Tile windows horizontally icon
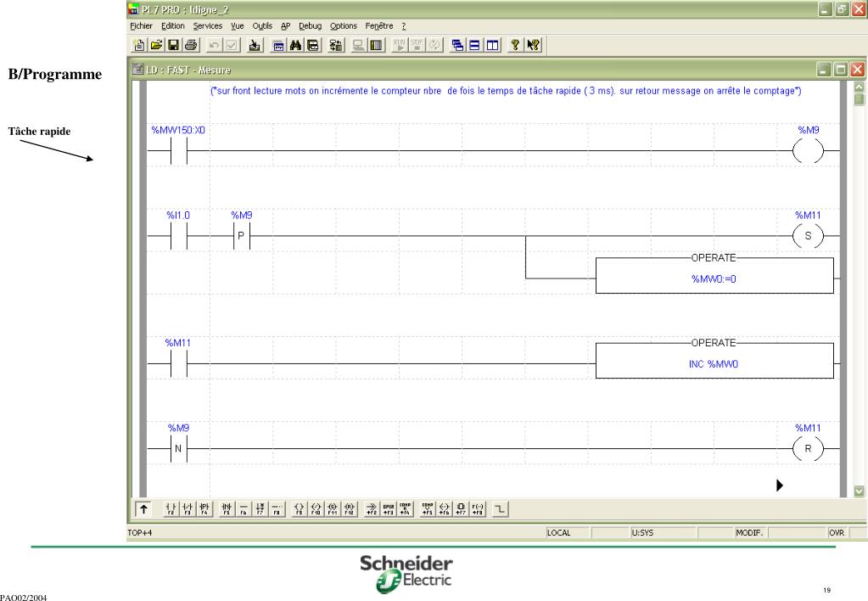The height and width of the screenshot is (601, 868). pyautogui.click(x=474, y=46)
